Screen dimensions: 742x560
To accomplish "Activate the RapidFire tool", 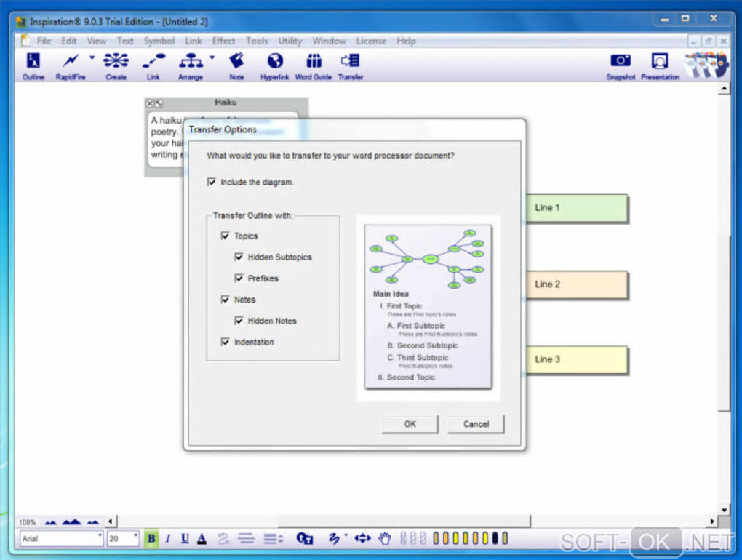I will pyautogui.click(x=71, y=65).
